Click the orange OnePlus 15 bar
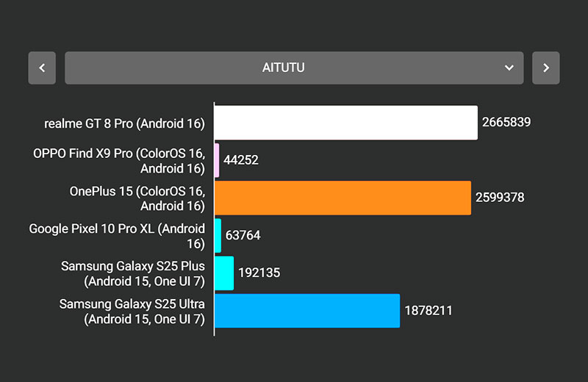This screenshot has width=588, height=382. tap(343, 198)
